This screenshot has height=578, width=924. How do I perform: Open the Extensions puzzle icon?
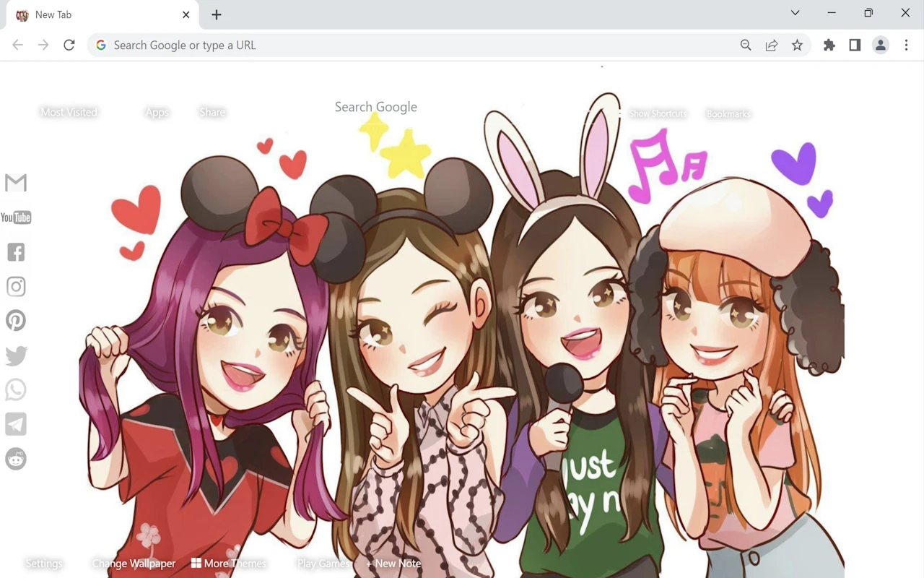click(x=829, y=45)
